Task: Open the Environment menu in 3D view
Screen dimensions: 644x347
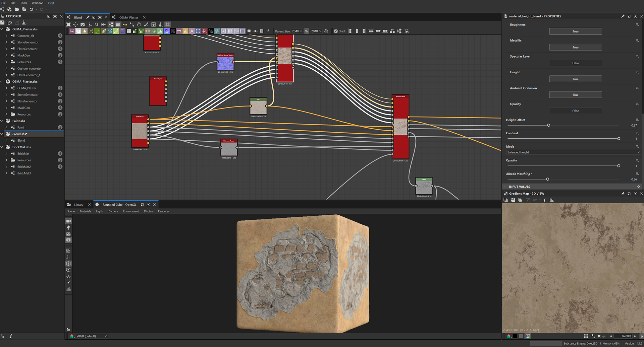Action: (x=131, y=211)
